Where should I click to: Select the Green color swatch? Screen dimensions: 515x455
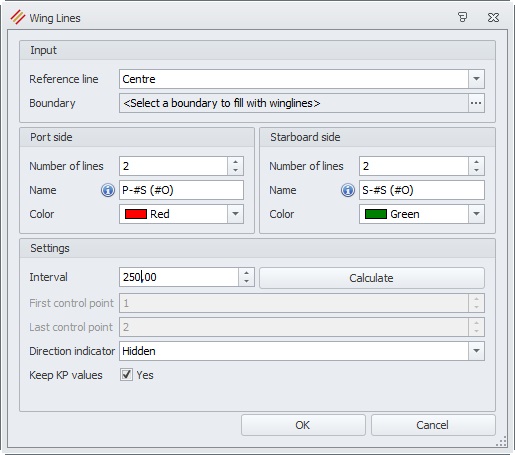pyautogui.click(x=376, y=214)
